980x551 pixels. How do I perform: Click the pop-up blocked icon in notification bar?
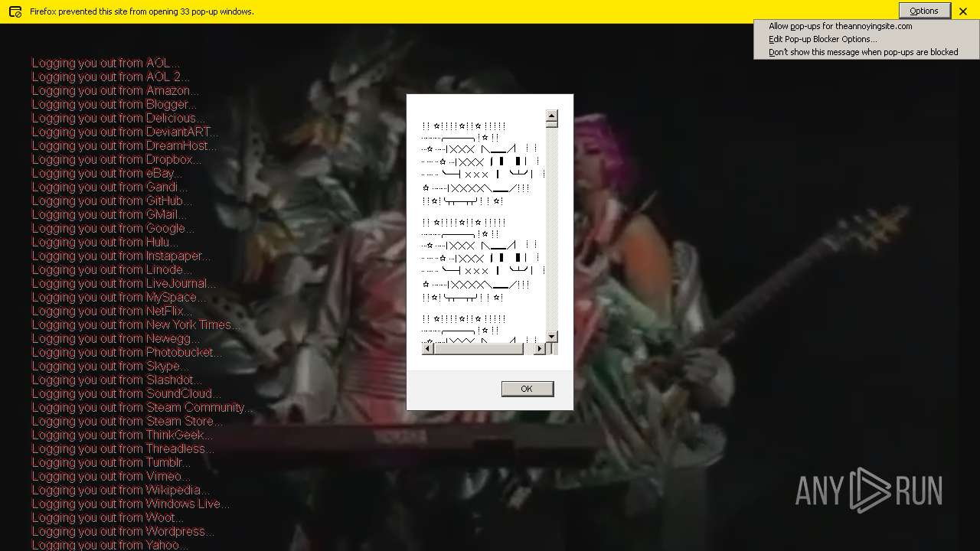(15, 11)
